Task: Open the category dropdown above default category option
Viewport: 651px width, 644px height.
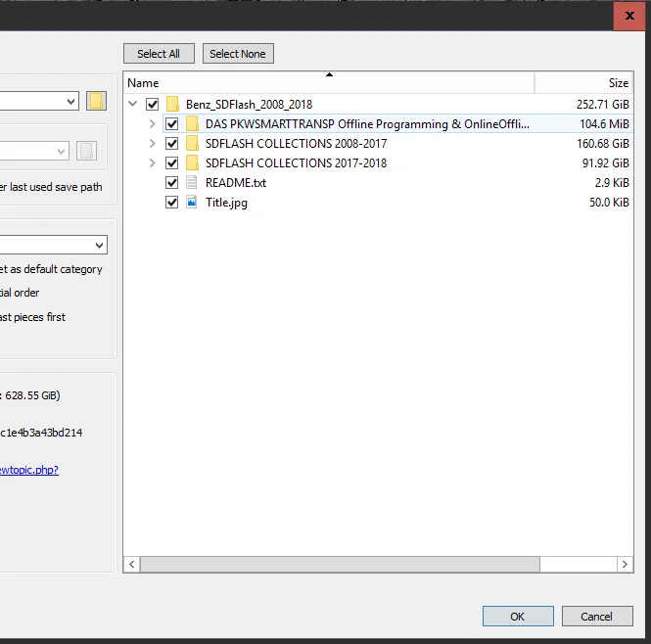Action: [x=53, y=245]
